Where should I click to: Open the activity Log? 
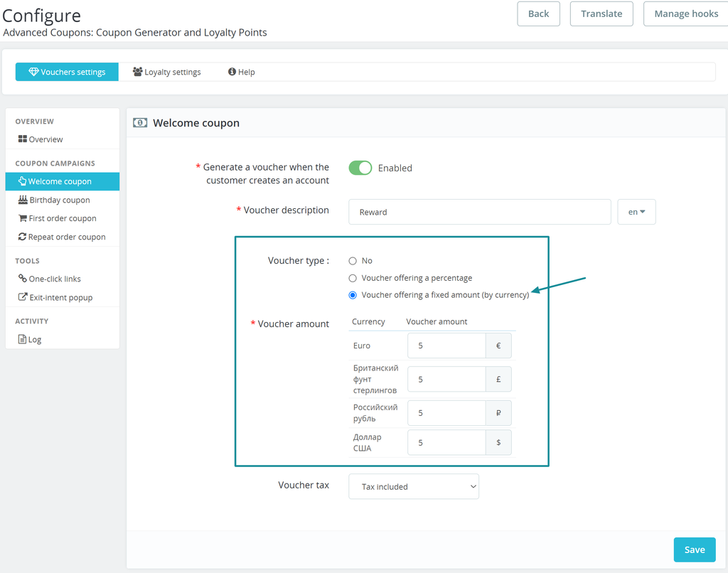(63, 339)
